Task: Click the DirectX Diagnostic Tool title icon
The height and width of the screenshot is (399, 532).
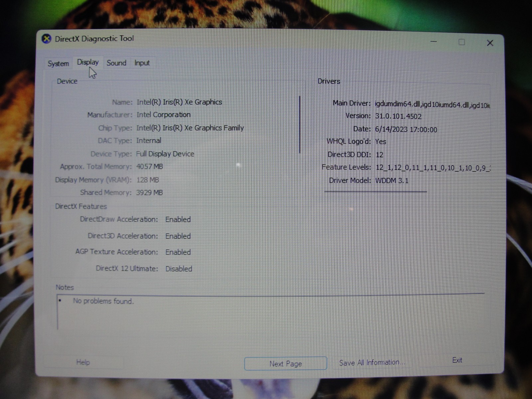Action: [47, 39]
